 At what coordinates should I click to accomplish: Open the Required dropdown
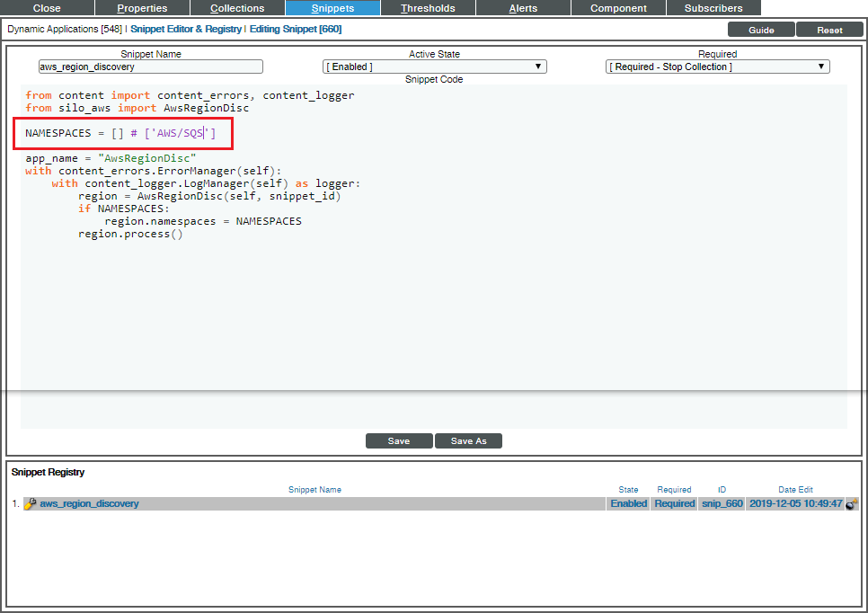[717, 67]
